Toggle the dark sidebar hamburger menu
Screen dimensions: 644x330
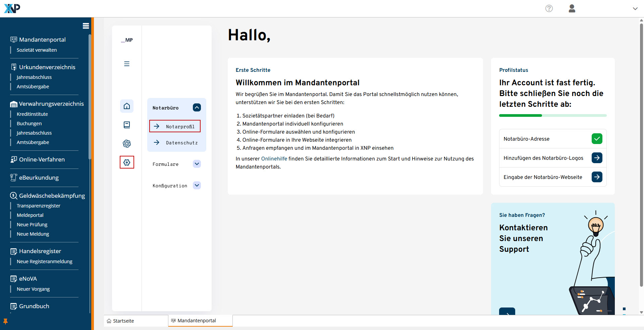86,26
